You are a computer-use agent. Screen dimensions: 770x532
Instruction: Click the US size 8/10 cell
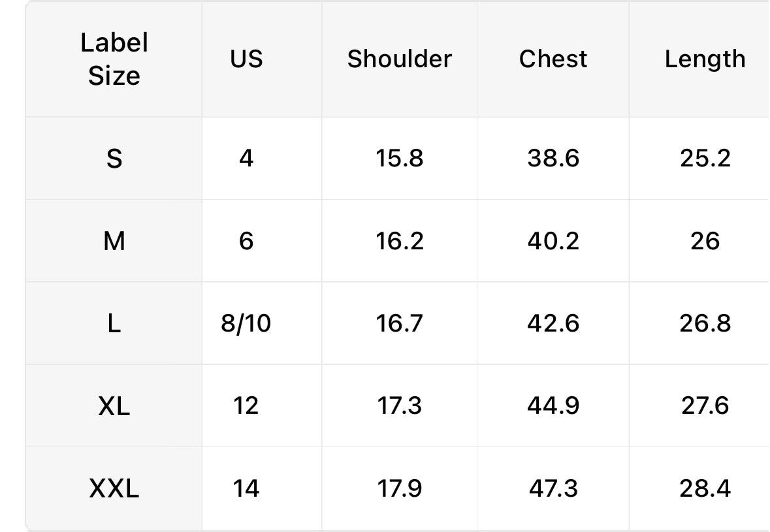tap(246, 324)
